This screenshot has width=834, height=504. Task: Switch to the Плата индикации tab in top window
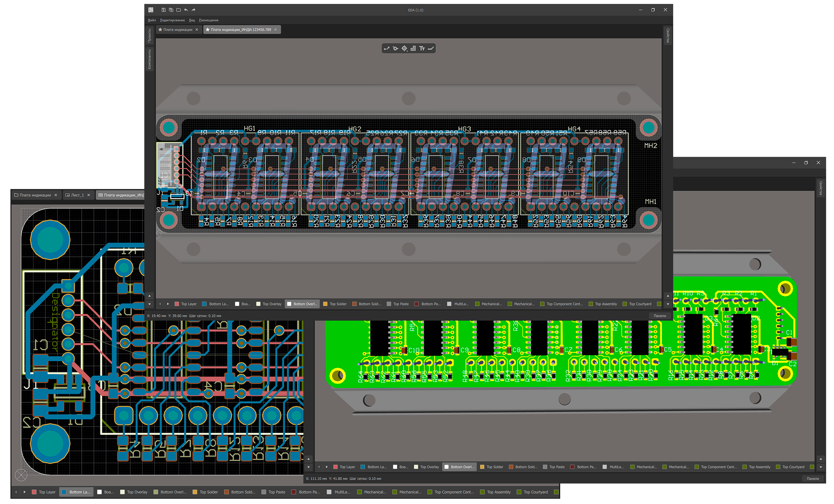[178, 30]
